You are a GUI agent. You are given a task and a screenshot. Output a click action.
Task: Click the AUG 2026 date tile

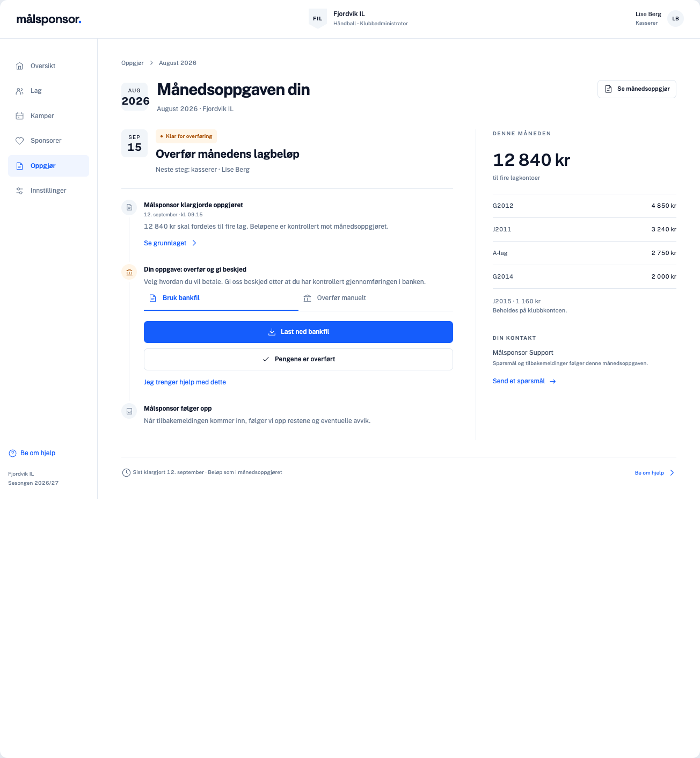[135, 97]
